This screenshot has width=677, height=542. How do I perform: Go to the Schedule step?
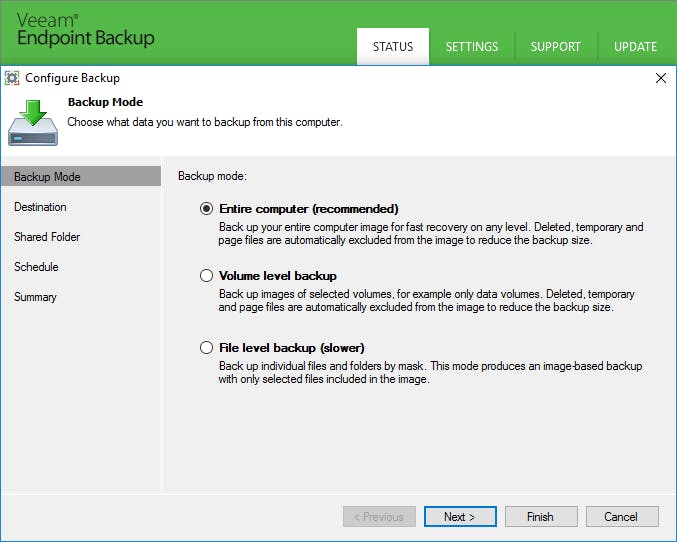(x=37, y=267)
